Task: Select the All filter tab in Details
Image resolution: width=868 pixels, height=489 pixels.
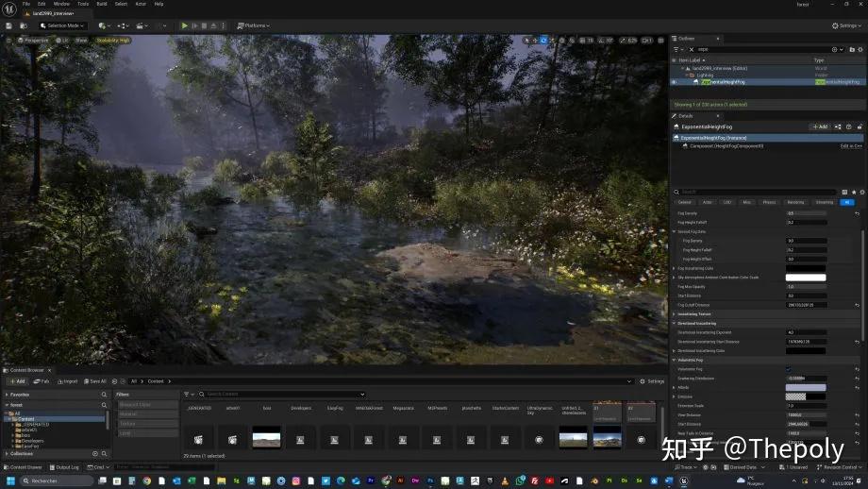Action: (847, 202)
